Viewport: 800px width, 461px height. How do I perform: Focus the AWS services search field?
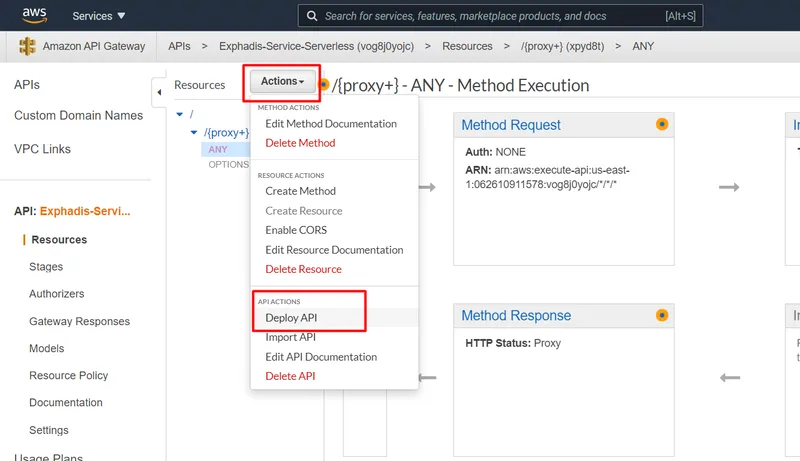tap(500, 16)
